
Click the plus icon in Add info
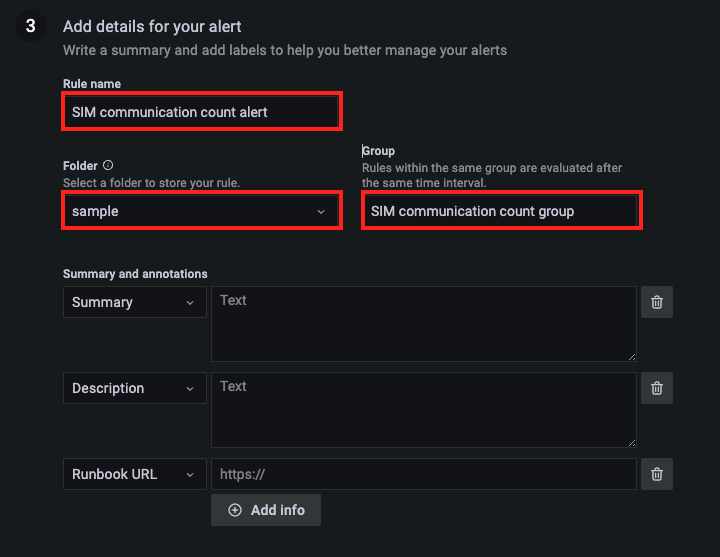click(x=235, y=510)
